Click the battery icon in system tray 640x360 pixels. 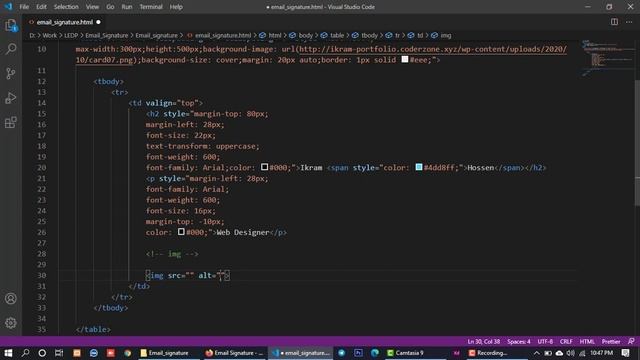(x=548, y=353)
